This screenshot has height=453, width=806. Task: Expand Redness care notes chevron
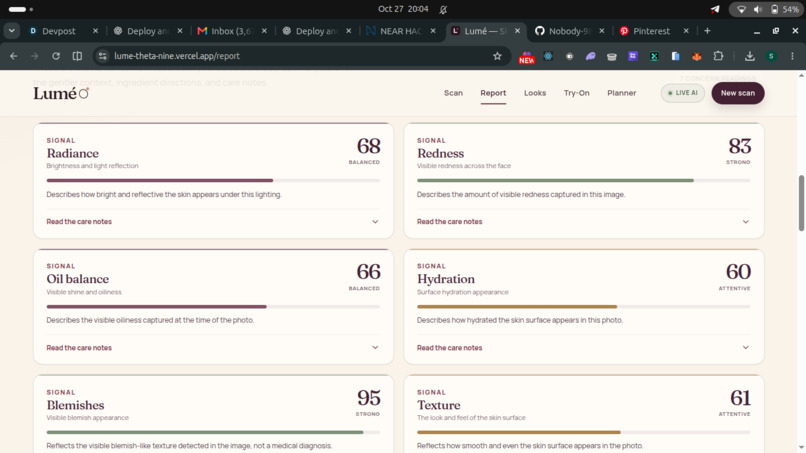coord(745,222)
